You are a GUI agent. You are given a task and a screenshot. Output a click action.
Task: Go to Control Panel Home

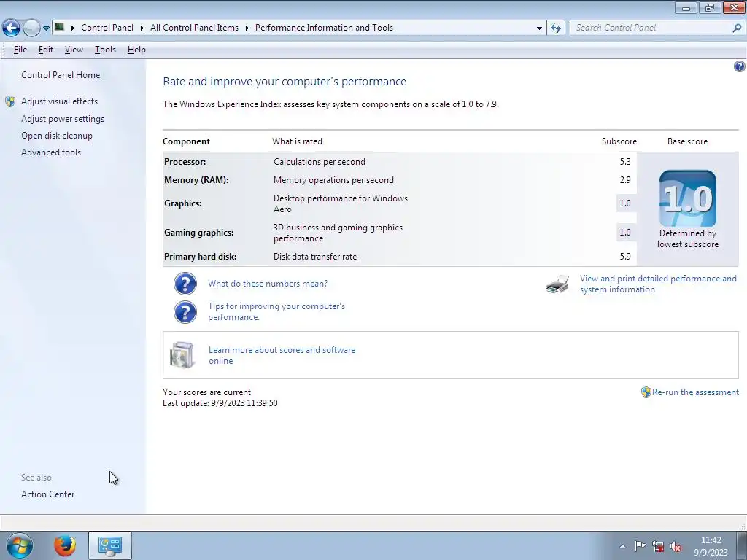[61, 75]
